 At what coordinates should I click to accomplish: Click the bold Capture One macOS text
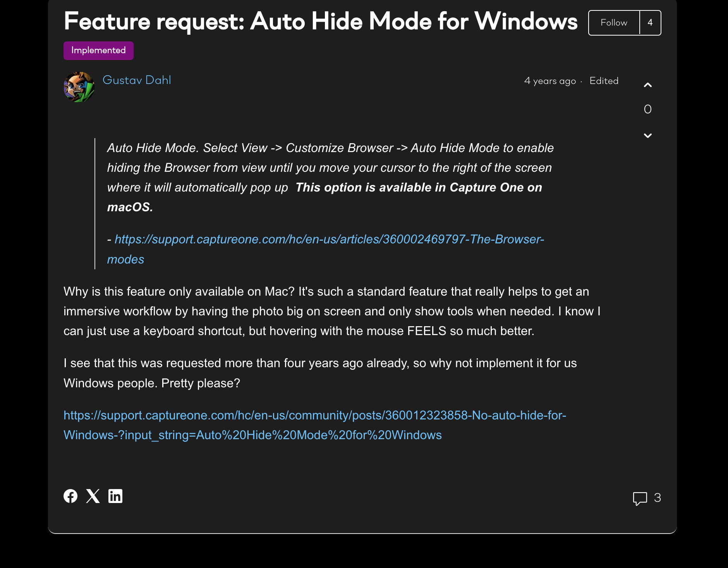pyautogui.click(x=418, y=188)
